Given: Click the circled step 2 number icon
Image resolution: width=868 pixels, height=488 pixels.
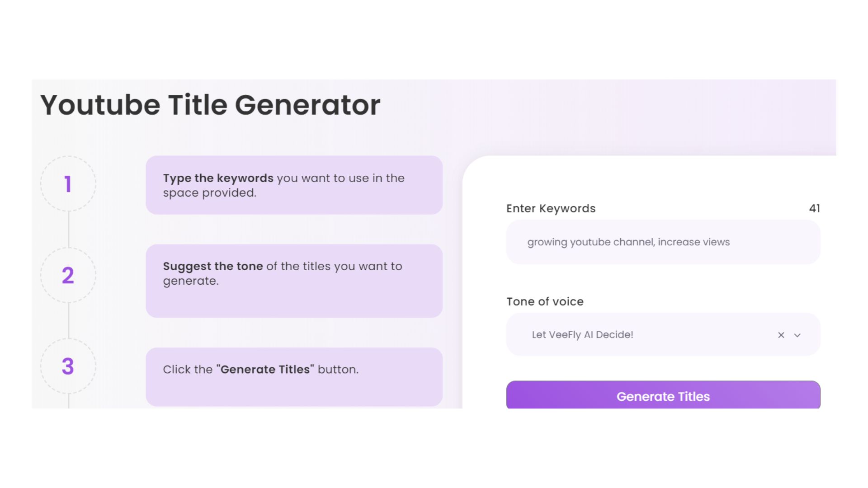Looking at the screenshot, I should point(68,275).
